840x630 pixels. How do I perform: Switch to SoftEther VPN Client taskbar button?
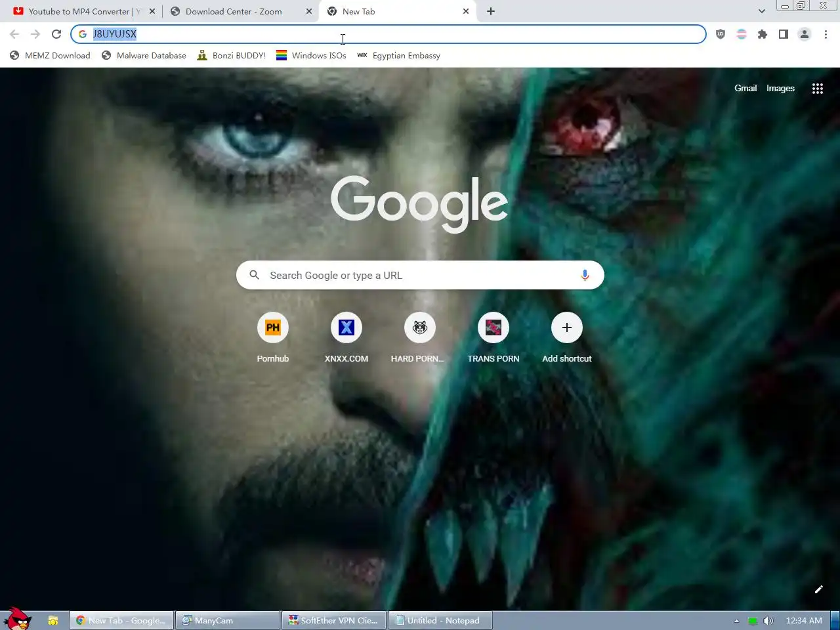[x=333, y=620]
